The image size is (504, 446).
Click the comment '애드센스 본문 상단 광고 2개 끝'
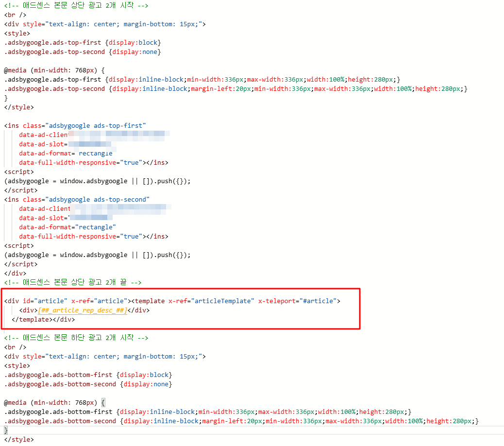pyautogui.click(x=73, y=282)
